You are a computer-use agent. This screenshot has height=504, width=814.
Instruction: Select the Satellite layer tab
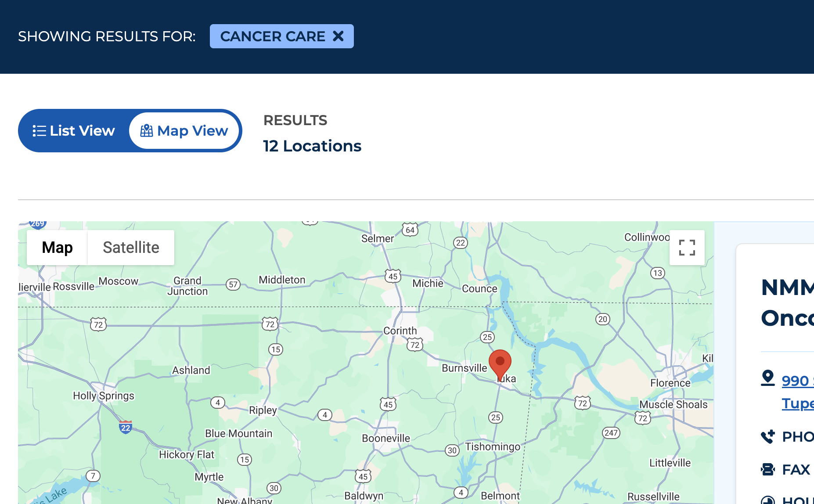point(131,248)
